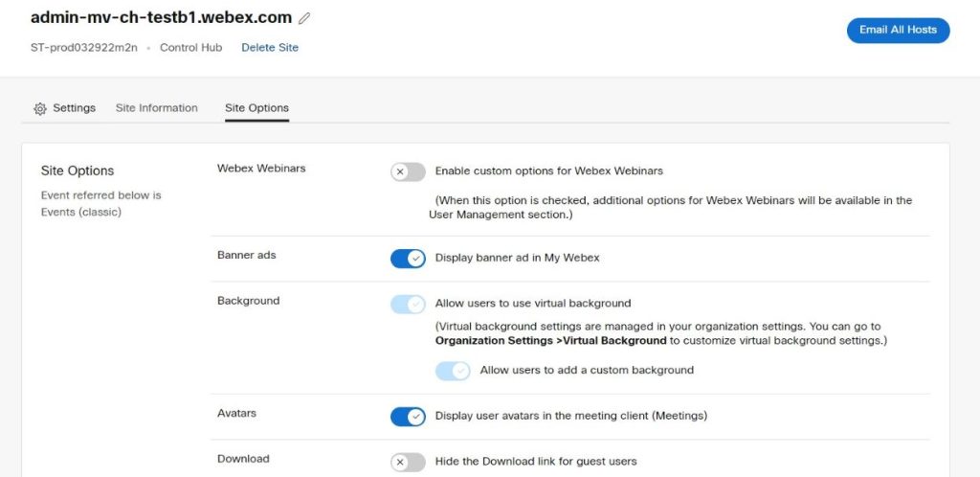Click the Webex Webinars row label

(x=261, y=169)
